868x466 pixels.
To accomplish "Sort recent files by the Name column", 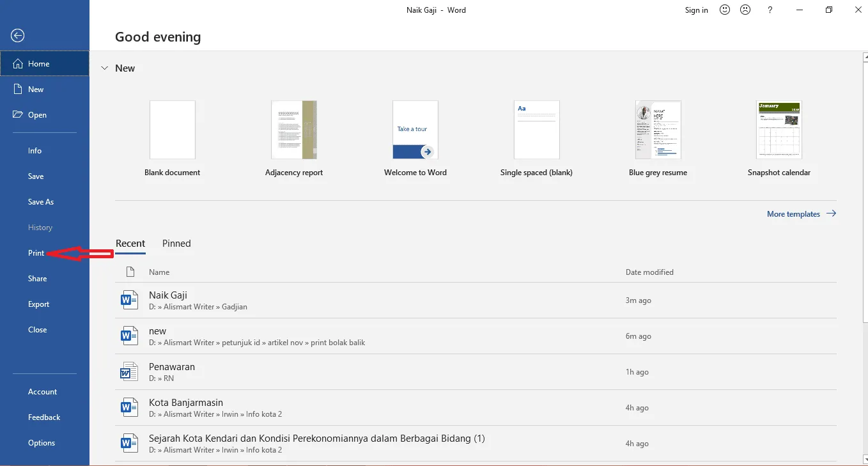I will tap(159, 272).
